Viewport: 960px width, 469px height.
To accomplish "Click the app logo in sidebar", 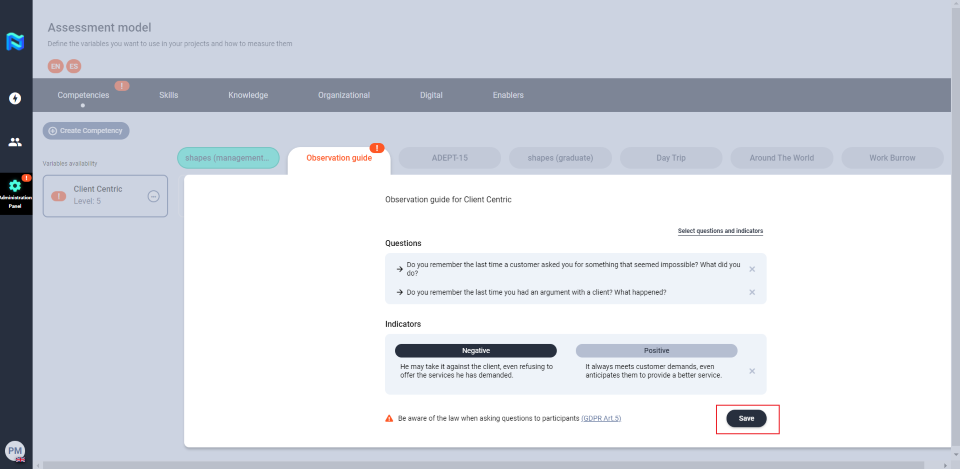I will [15, 42].
